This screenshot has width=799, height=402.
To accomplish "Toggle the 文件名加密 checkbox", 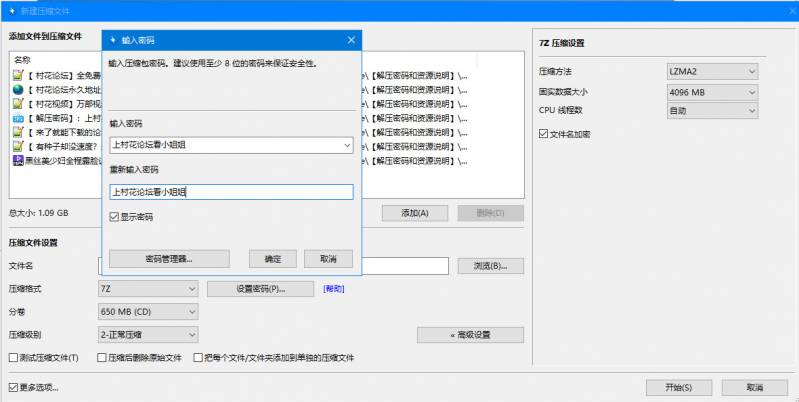I will click(544, 133).
